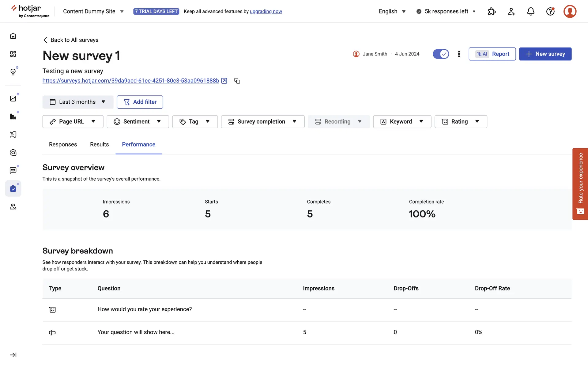Open the notifications bell icon

pyautogui.click(x=530, y=11)
